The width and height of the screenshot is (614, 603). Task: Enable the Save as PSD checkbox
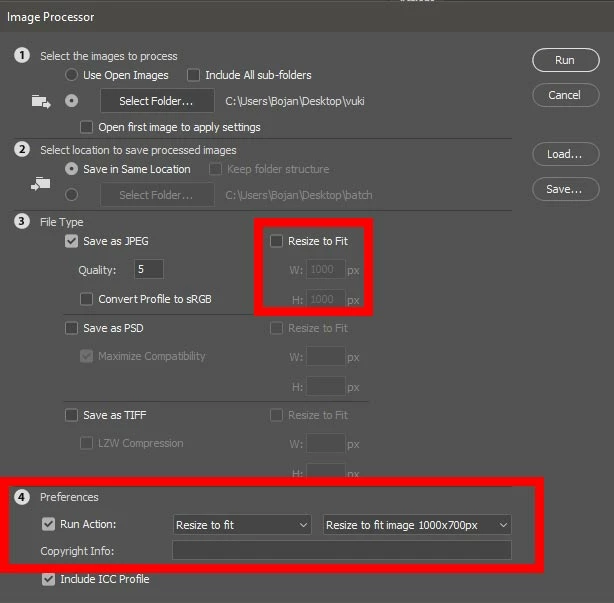[x=71, y=328]
